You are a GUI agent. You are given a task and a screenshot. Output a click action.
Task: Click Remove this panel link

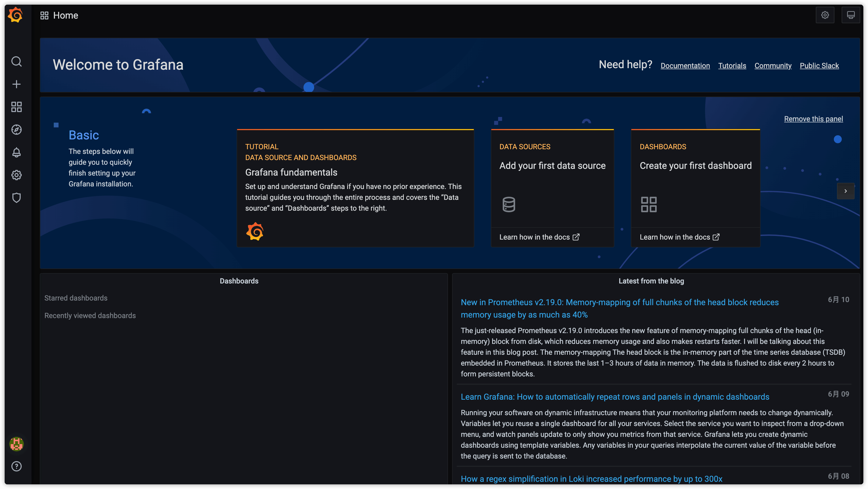click(x=813, y=119)
